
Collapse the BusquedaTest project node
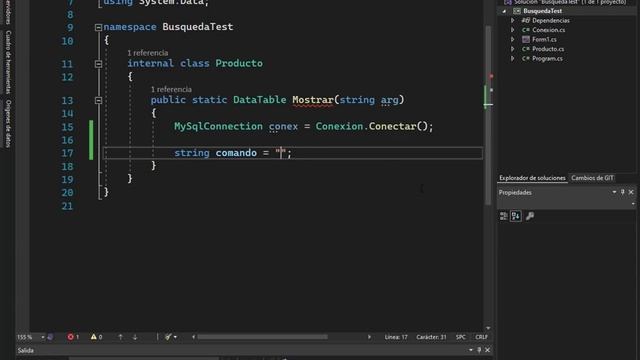tap(504, 11)
